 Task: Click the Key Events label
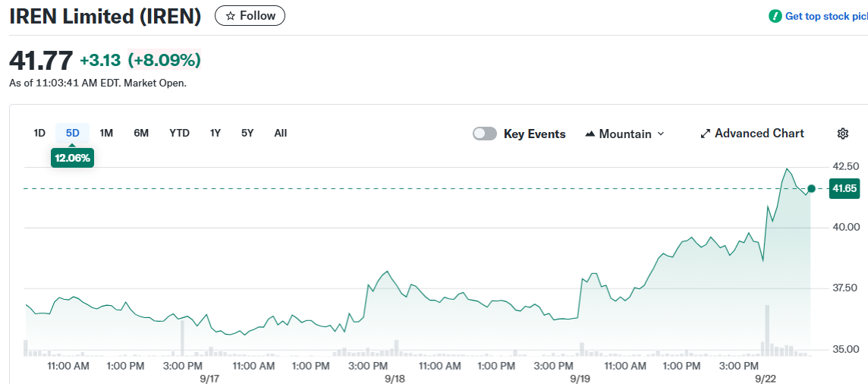(535, 134)
